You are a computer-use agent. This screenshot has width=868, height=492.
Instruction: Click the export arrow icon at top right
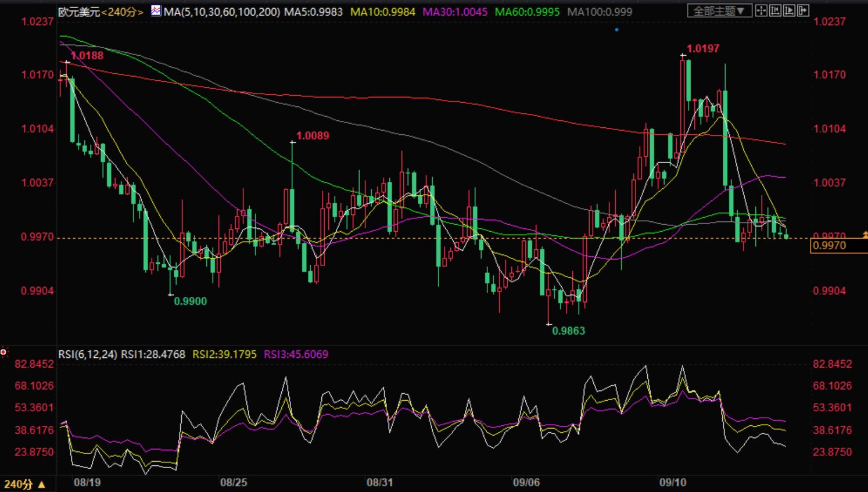(x=803, y=10)
